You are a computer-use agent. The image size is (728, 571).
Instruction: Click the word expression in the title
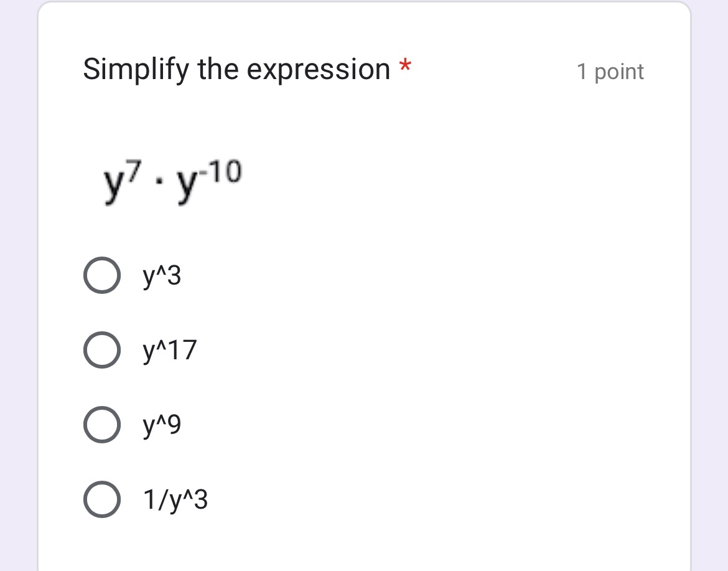pos(319,70)
